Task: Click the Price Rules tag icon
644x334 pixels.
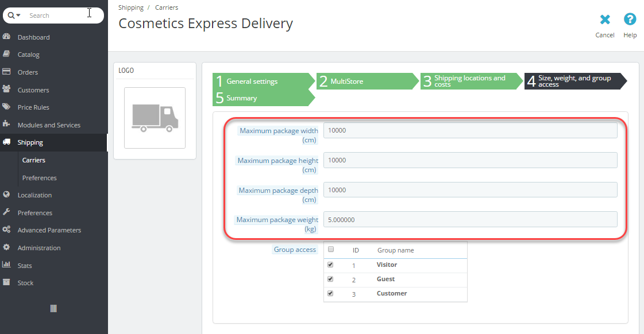Action: tap(6, 107)
